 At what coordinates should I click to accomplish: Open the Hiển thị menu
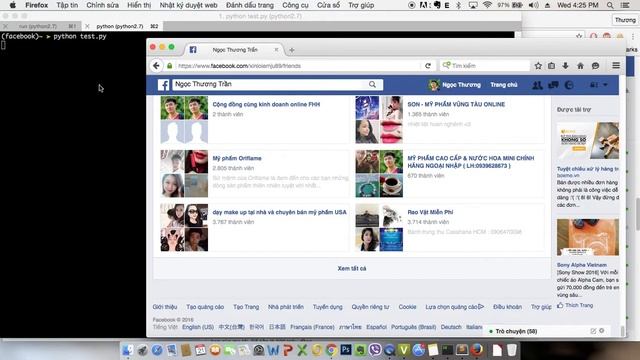point(139,5)
